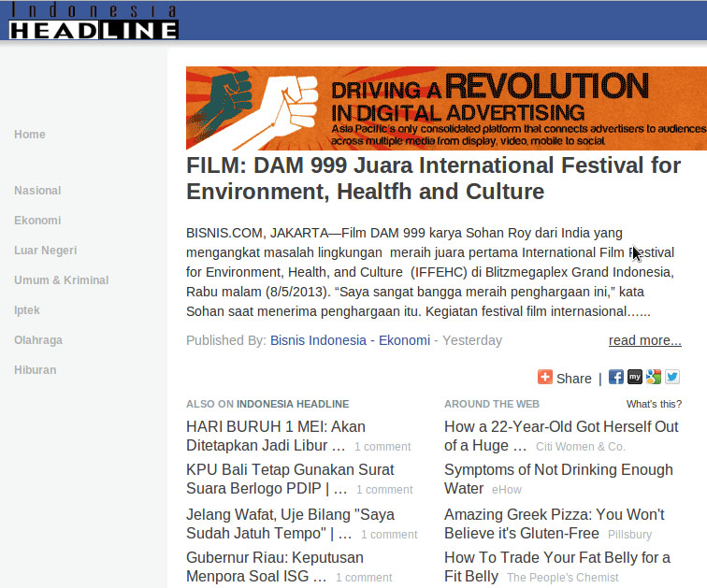This screenshot has height=588, width=707.
Task: Click the 'read more...' link
Action: [x=644, y=340]
